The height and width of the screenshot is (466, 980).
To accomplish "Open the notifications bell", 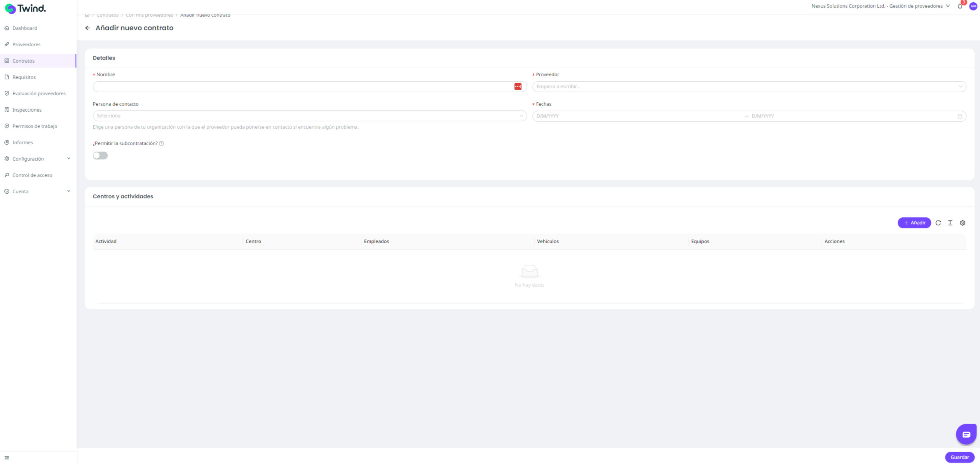I will (960, 6).
